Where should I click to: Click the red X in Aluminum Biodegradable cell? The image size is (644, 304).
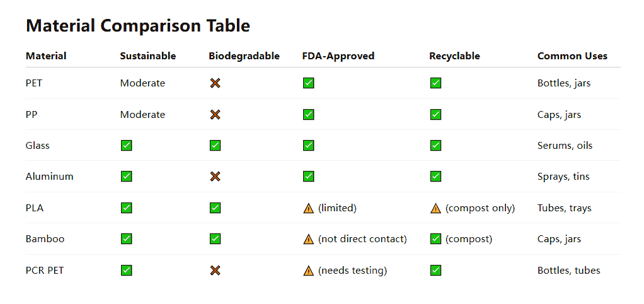(x=216, y=177)
